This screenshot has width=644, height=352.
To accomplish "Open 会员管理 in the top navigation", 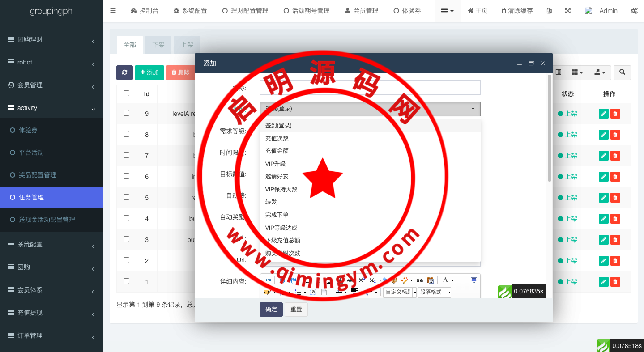I will point(362,11).
